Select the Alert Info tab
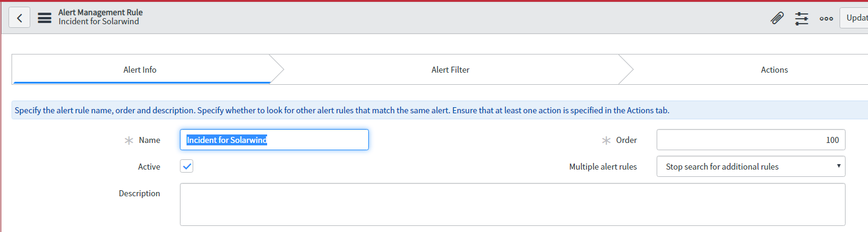This screenshot has height=232, width=868. coord(140,70)
